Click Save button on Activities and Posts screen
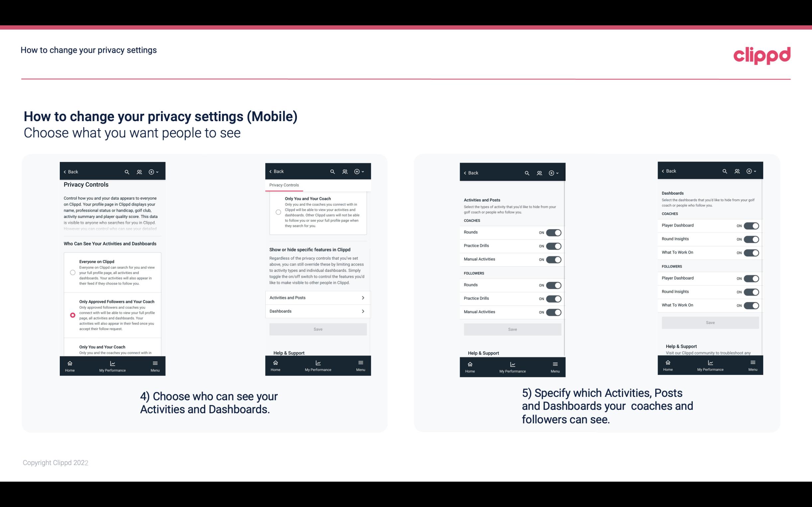This screenshot has height=507, width=812. pyautogui.click(x=512, y=328)
